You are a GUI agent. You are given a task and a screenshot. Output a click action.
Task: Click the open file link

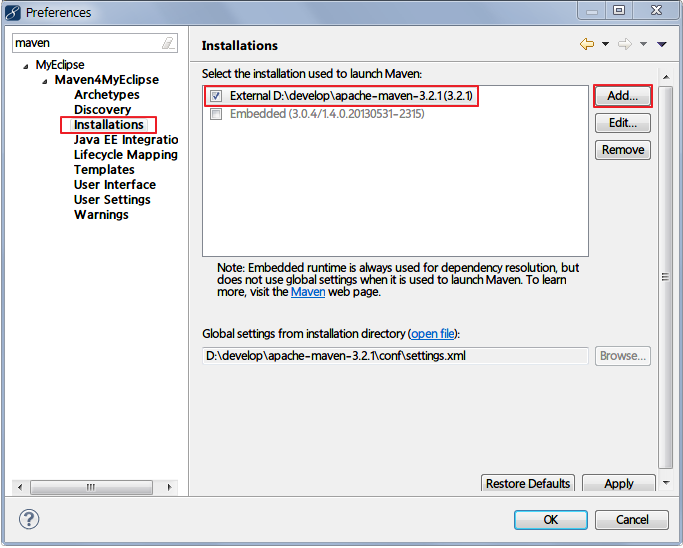[x=433, y=334]
